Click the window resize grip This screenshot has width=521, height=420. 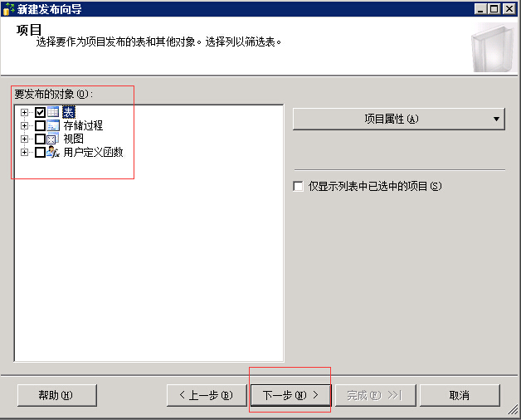pyautogui.click(x=513, y=410)
